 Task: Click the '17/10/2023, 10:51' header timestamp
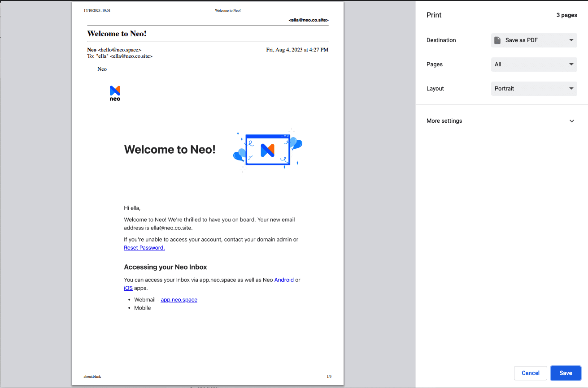click(97, 10)
